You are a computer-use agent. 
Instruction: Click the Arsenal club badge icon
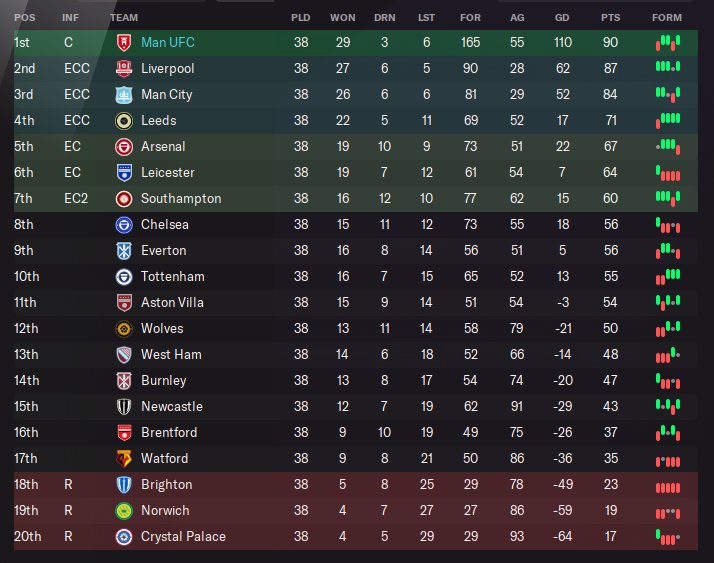point(124,146)
